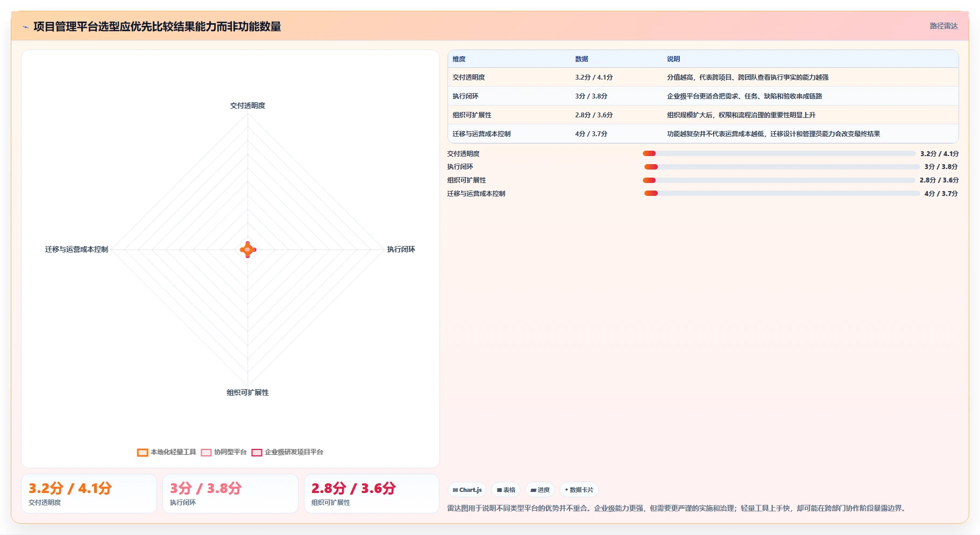
Task: Click the 组织可扩展性 progress bar
Action: 779,180
